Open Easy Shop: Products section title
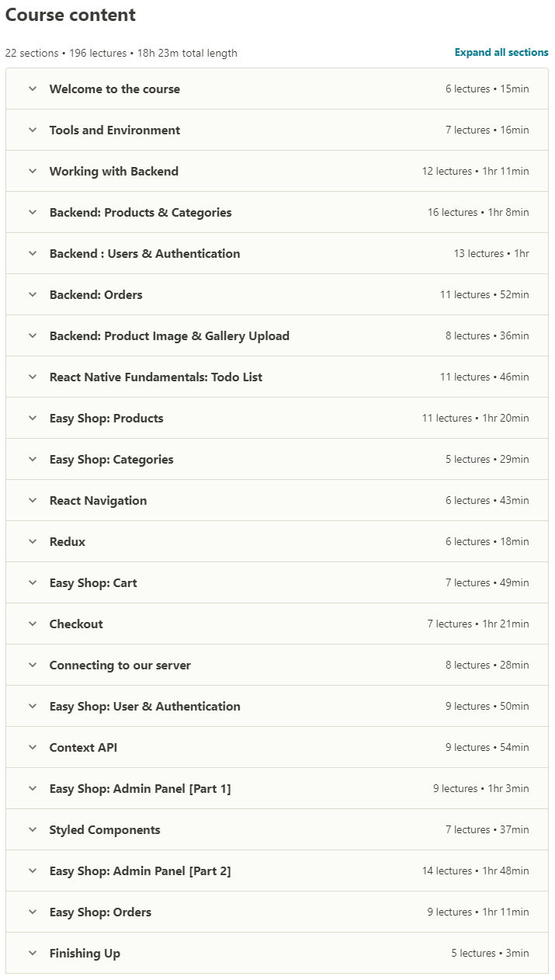Viewport: 555px width, 980px height. [106, 418]
